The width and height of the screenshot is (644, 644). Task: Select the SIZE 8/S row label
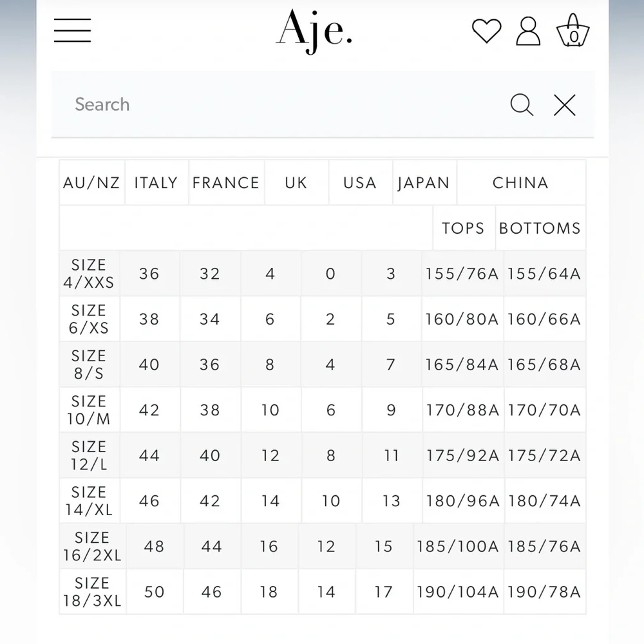(x=89, y=365)
